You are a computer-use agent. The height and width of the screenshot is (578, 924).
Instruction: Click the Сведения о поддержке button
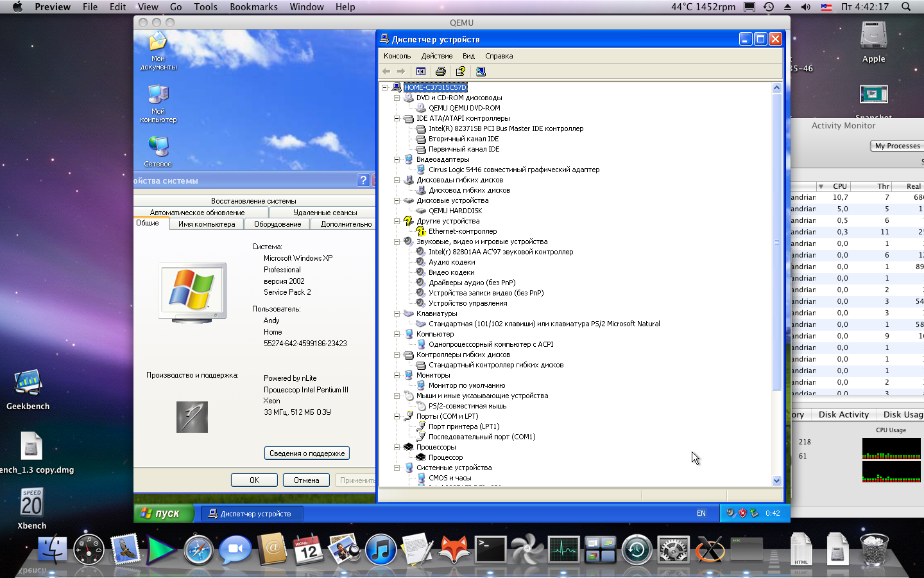click(x=307, y=453)
